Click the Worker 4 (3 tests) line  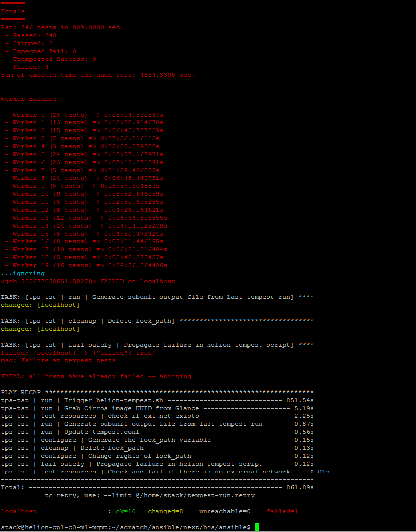82,147
